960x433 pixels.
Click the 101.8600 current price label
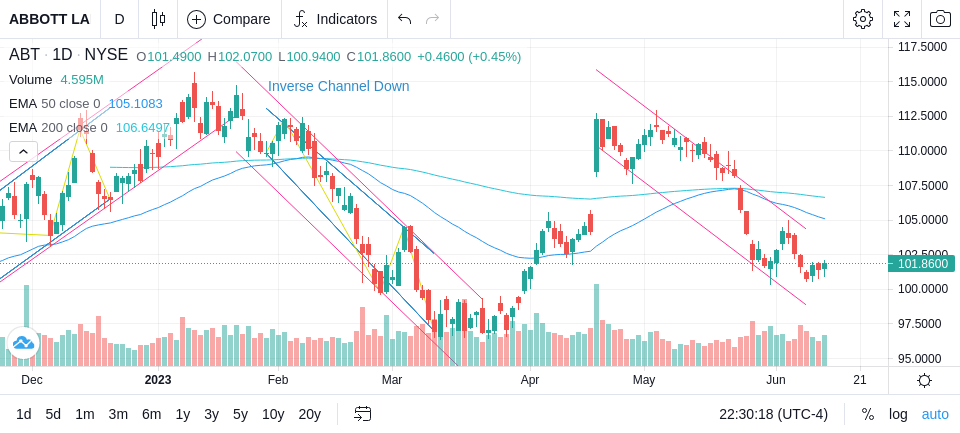[x=921, y=264]
